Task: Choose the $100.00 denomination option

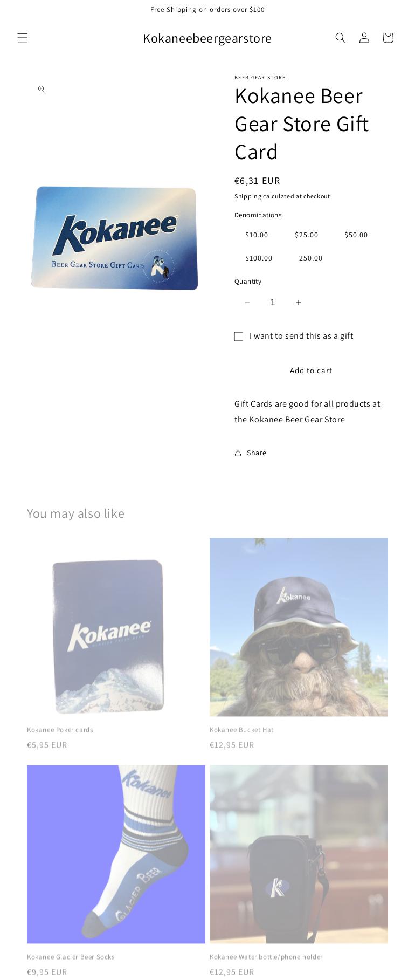Action: 259,258
